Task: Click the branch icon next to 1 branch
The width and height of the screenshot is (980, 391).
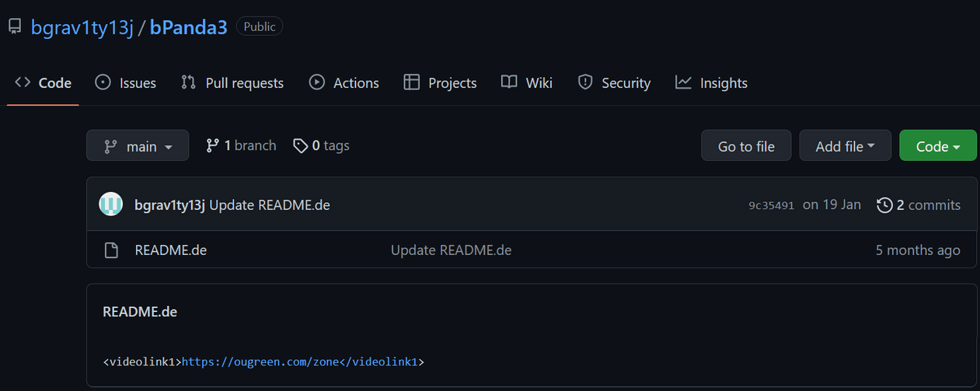Action: click(x=212, y=145)
